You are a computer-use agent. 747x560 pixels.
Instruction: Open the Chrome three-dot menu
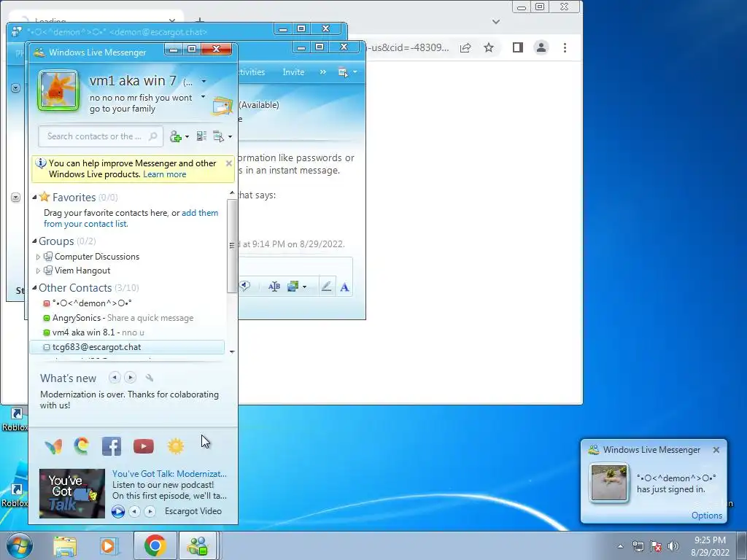coord(565,47)
